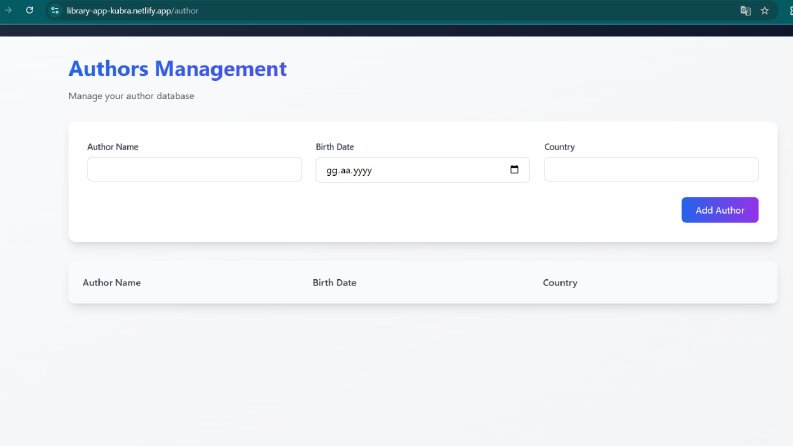This screenshot has height=446, width=793.
Task: Click the Birth Date field
Action: 422,170
